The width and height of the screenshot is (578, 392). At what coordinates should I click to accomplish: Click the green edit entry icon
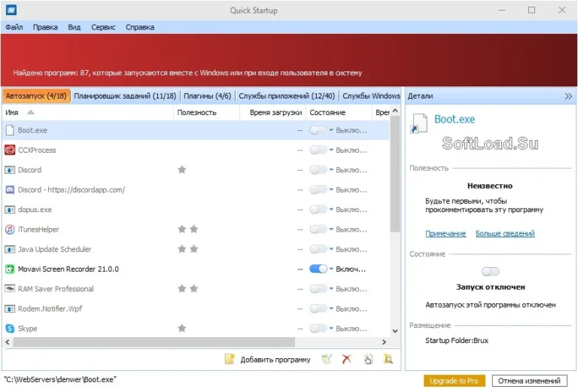(326, 359)
